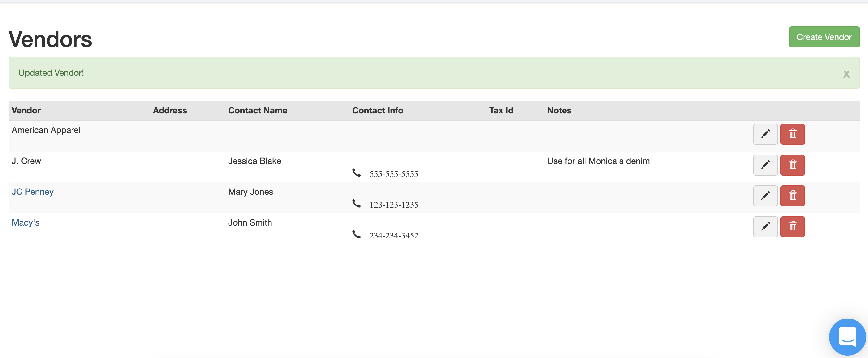The height and width of the screenshot is (358, 868).
Task: Open edit for Macy's vendor
Action: 765,226
